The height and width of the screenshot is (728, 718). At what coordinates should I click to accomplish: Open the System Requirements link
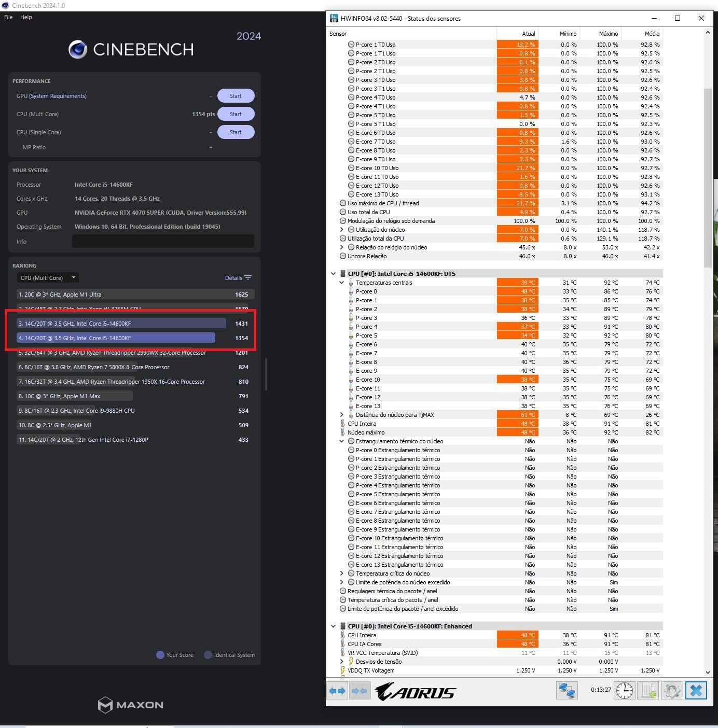pyautogui.click(x=58, y=96)
